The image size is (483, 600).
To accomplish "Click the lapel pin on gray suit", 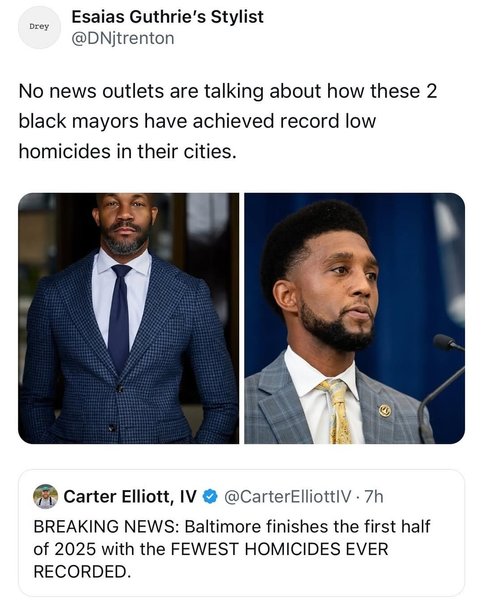I will point(385,411).
